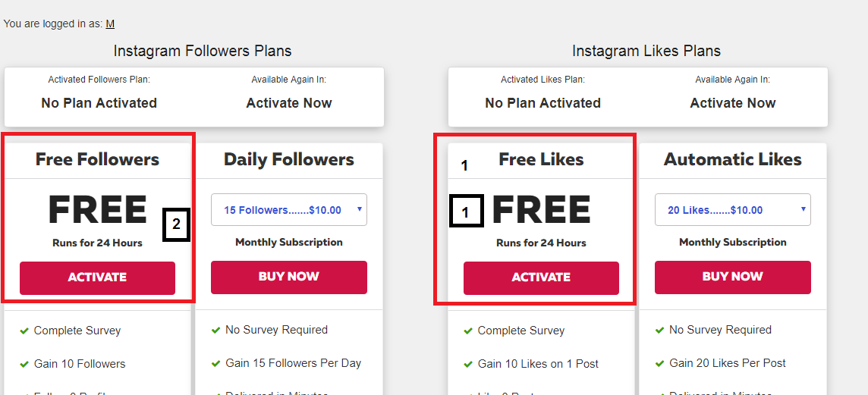Click the Free Followers plan heading
This screenshot has height=395, width=868.
coord(97,159)
